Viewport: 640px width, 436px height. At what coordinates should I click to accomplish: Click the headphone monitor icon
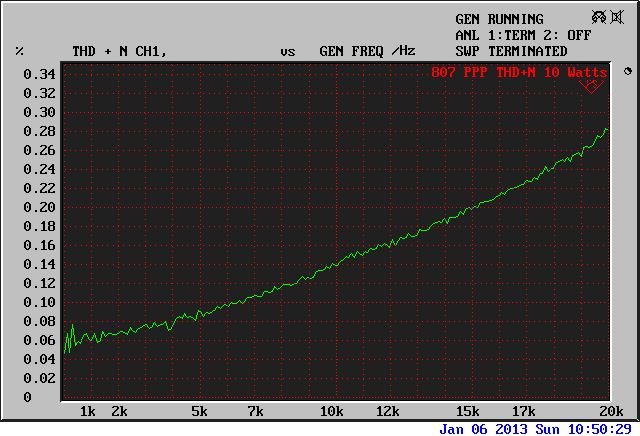pos(597,18)
